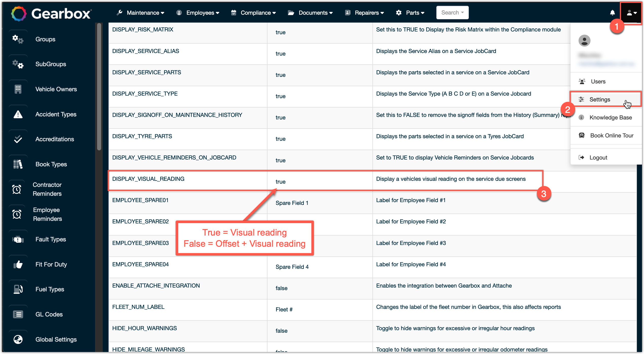Click DISPLAY_TYRE_PARTS setting name

click(x=142, y=136)
